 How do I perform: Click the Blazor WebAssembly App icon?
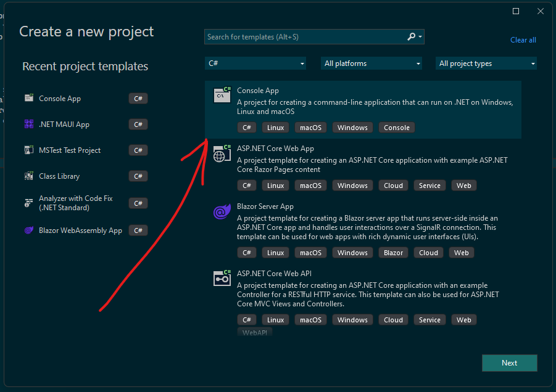(x=29, y=230)
